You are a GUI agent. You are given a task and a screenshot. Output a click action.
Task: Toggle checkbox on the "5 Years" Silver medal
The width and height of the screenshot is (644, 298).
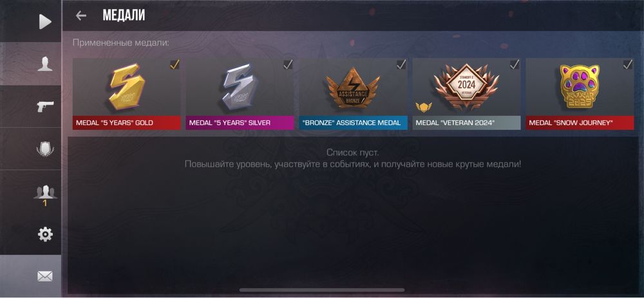pos(288,65)
